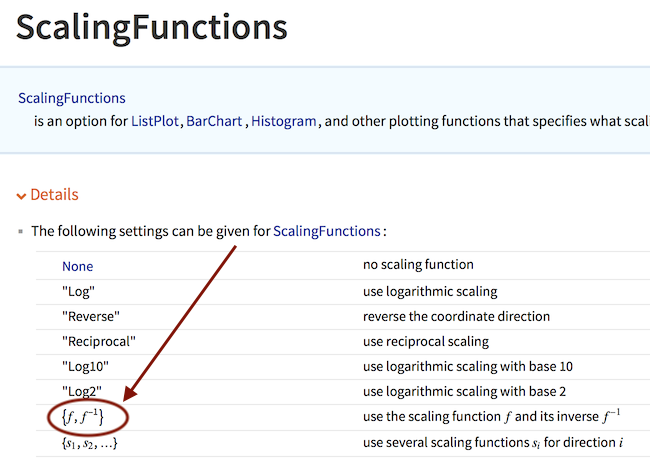
Task: Open the ListPlot documentation link
Action: point(155,121)
